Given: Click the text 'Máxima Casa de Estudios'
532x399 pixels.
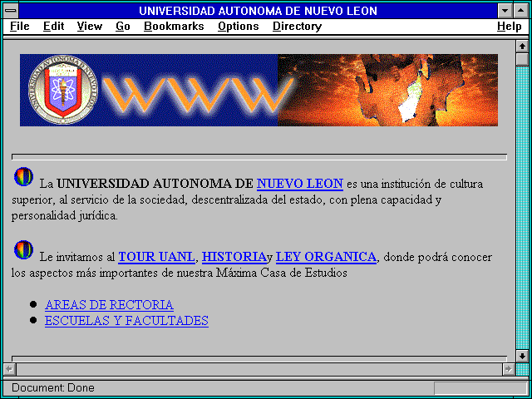Looking at the screenshot, I should 282,273.
